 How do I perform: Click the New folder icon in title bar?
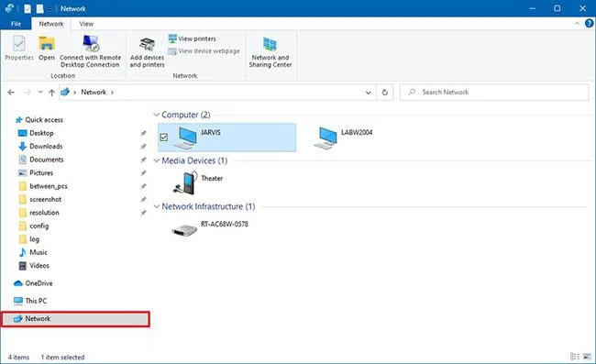40,8
